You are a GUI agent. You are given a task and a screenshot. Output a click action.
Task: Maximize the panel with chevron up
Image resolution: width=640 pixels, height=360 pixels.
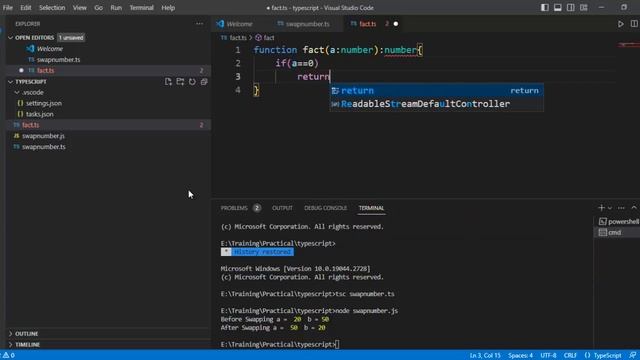point(634,208)
